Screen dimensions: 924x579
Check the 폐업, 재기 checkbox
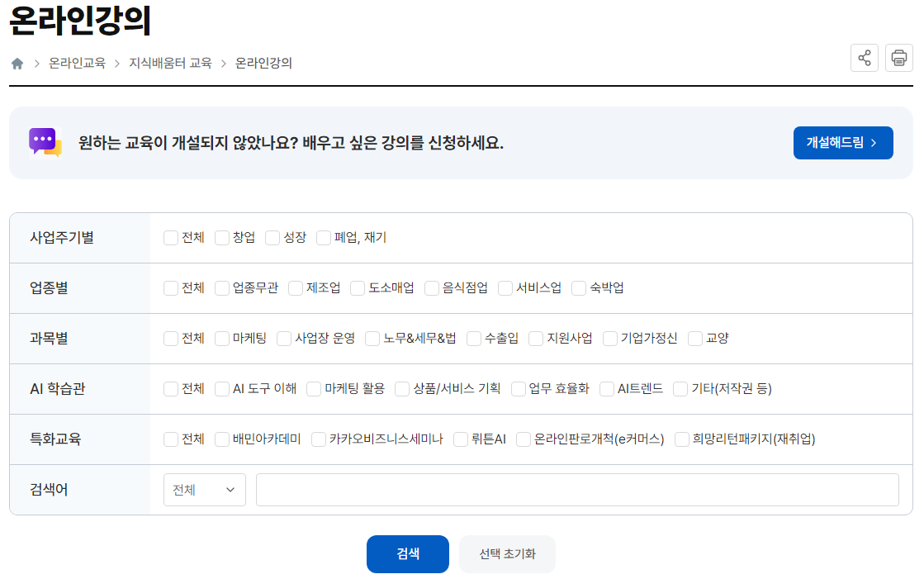click(x=324, y=238)
